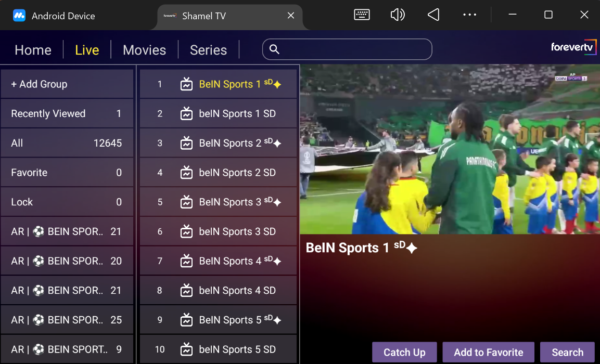Click the bottom Search button

567,352
